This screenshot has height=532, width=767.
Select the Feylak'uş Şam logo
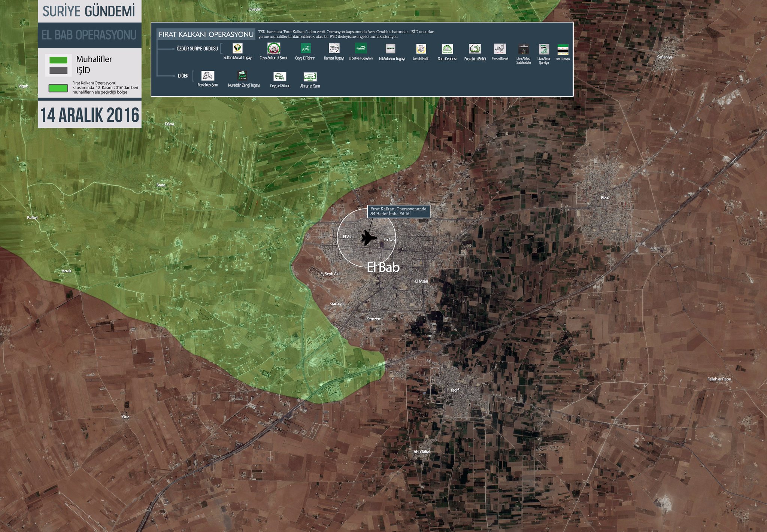(208, 76)
